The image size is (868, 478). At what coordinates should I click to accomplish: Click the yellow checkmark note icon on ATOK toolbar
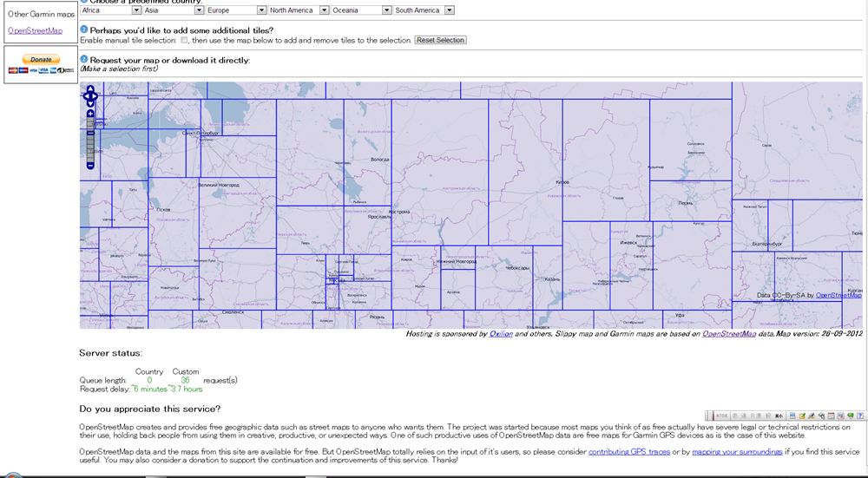[x=802, y=416]
